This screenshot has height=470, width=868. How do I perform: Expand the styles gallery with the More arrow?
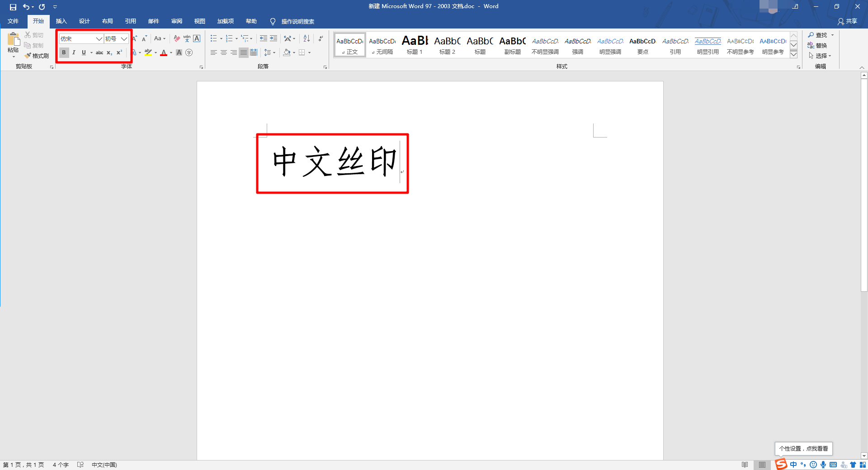click(x=793, y=54)
